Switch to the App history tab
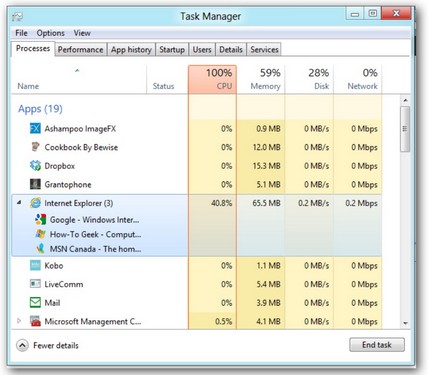 coord(131,50)
